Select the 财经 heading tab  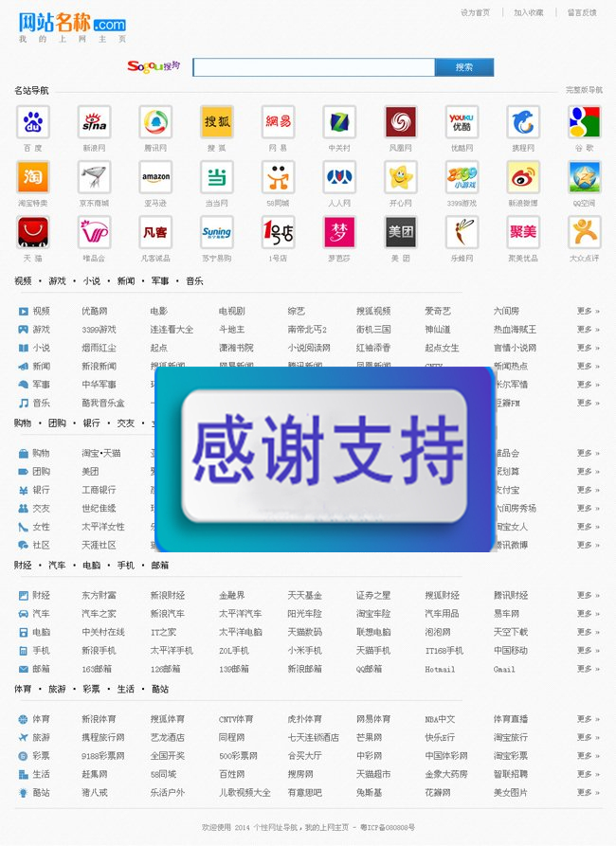click(x=23, y=566)
